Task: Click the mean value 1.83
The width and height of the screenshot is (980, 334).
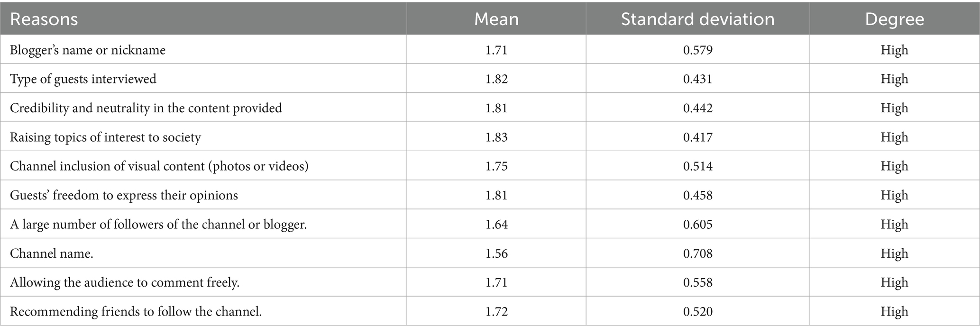Action: [x=496, y=137]
